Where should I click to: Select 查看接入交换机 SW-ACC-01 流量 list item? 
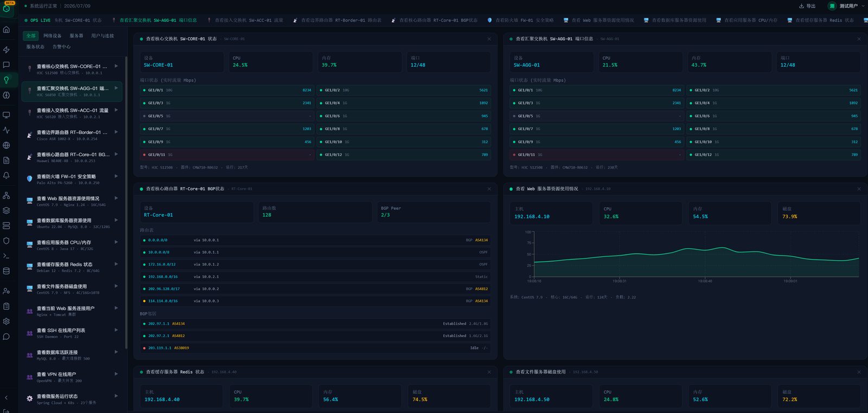click(x=72, y=113)
